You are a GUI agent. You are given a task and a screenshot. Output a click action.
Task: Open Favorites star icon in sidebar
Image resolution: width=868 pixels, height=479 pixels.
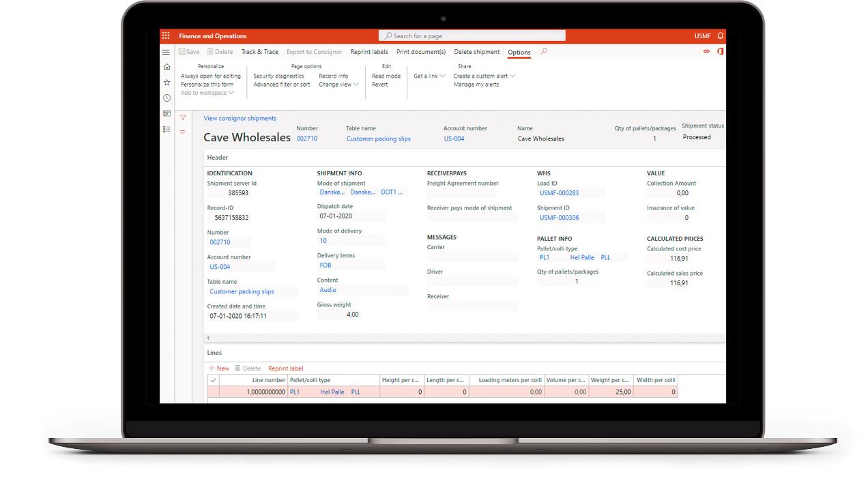pyautogui.click(x=167, y=83)
